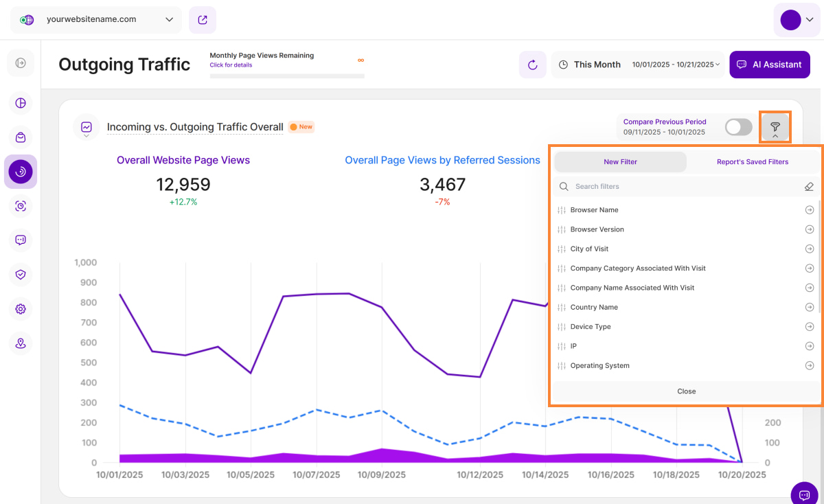Expand the chart type selector chevron
Screen dimensions: 824x504
(x=87, y=137)
